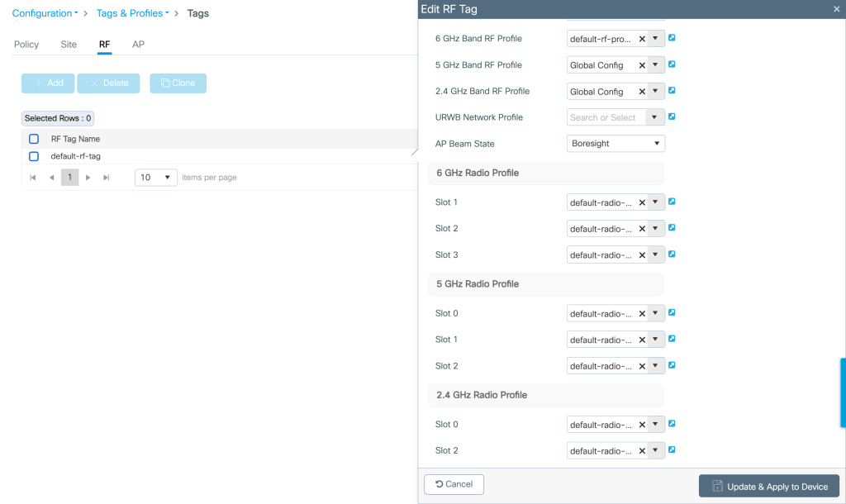Click edit link icon for 6 GHz Slot 1
Viewport: 846px width, 504px height.
[672, 202]
